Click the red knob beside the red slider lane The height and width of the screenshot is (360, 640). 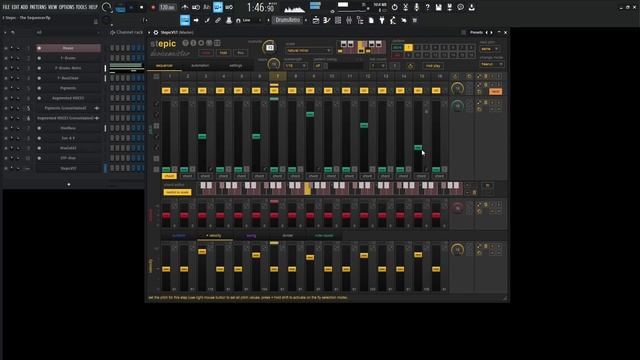tap(458, 208)
